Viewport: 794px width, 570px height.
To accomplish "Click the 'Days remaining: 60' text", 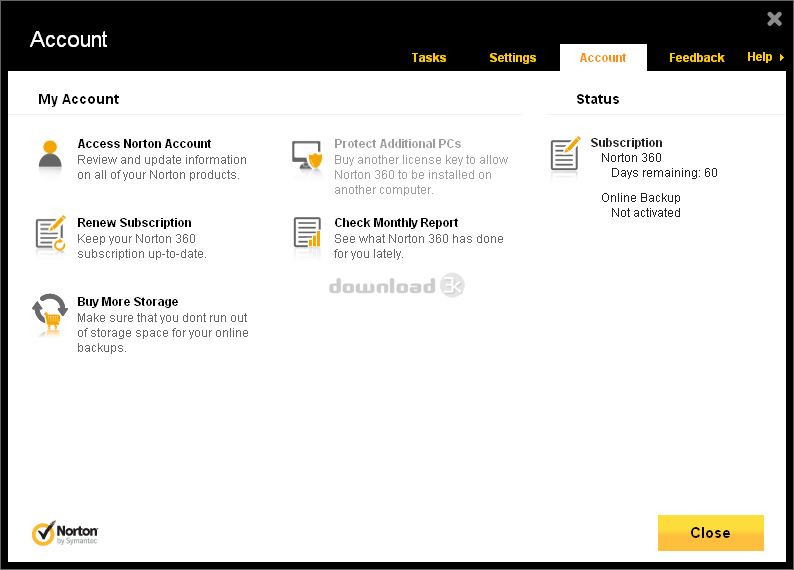I will point(664,173).
